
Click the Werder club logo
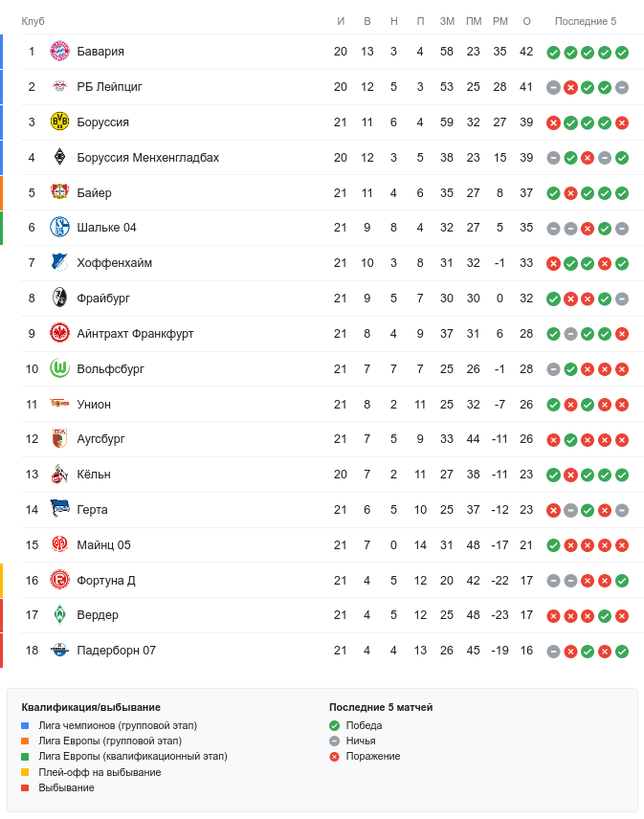click(60, 615)
